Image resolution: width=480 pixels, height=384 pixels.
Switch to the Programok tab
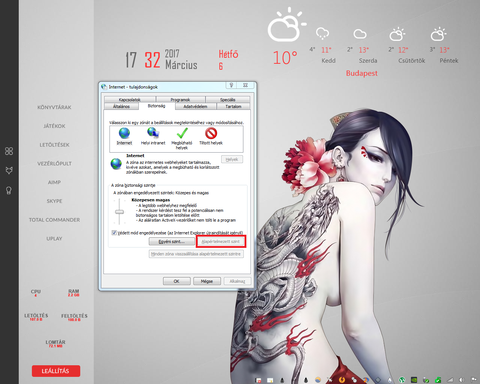pyautogui.click(x=180, y=99)
